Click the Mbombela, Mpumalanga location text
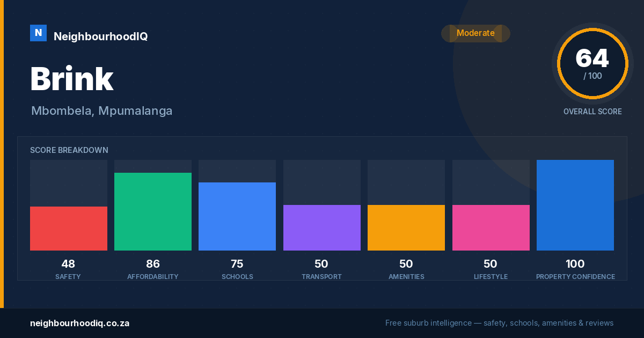This screenshot has height=338, width=644. pyautogui.click(x=101, y=111)
